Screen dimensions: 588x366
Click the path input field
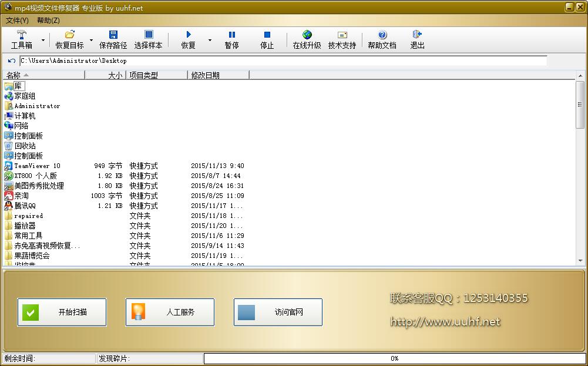[x=284, y=61]
